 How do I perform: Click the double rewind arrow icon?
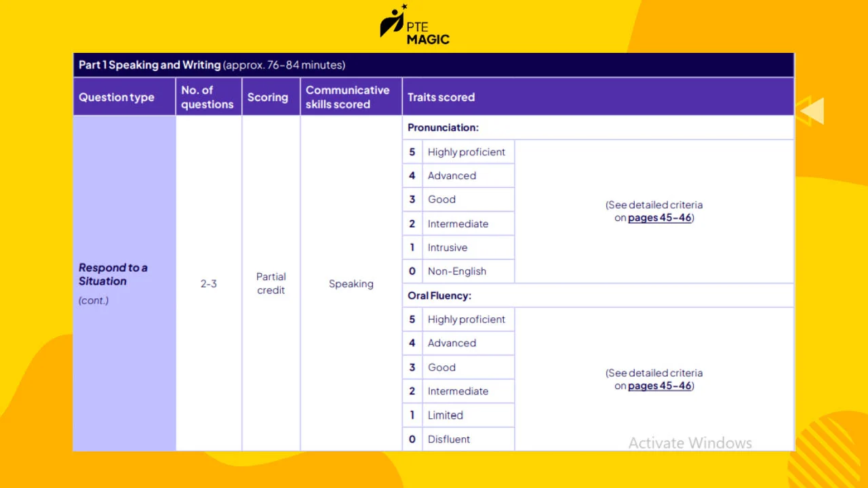point(810,111)
